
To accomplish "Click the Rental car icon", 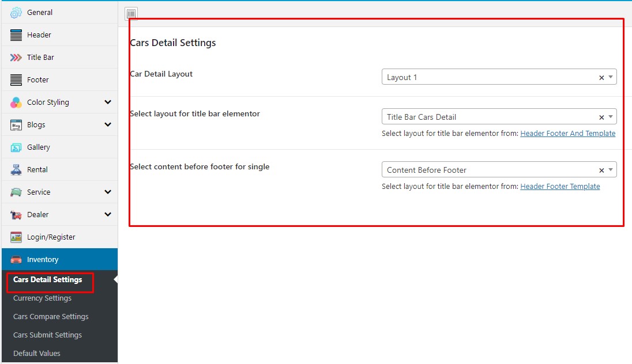I will [16, 170].
